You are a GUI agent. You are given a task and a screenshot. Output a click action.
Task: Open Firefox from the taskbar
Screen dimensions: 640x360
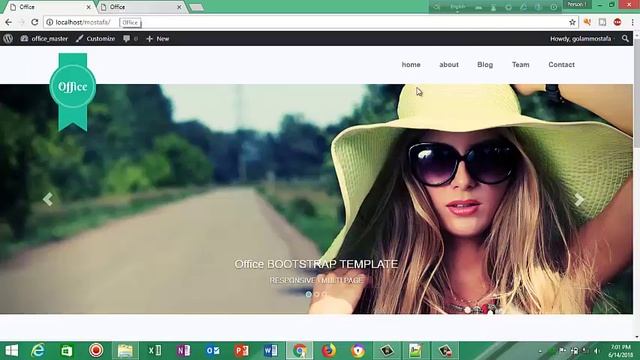(329, 351)
